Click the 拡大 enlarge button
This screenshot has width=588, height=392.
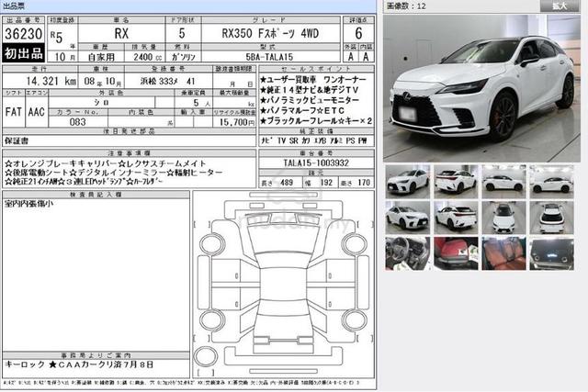click(x=560, y=6)
